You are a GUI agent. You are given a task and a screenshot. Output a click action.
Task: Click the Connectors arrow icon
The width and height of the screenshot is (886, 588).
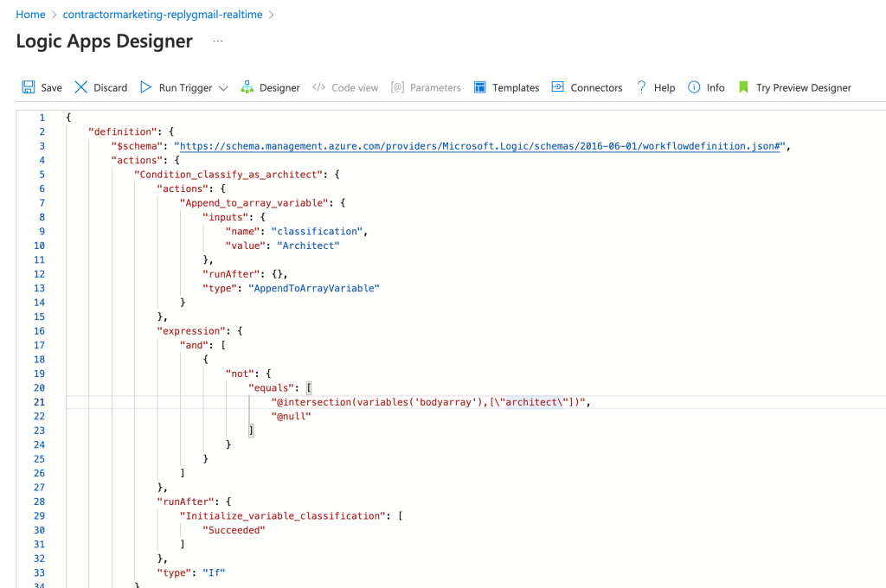(558, 87)
